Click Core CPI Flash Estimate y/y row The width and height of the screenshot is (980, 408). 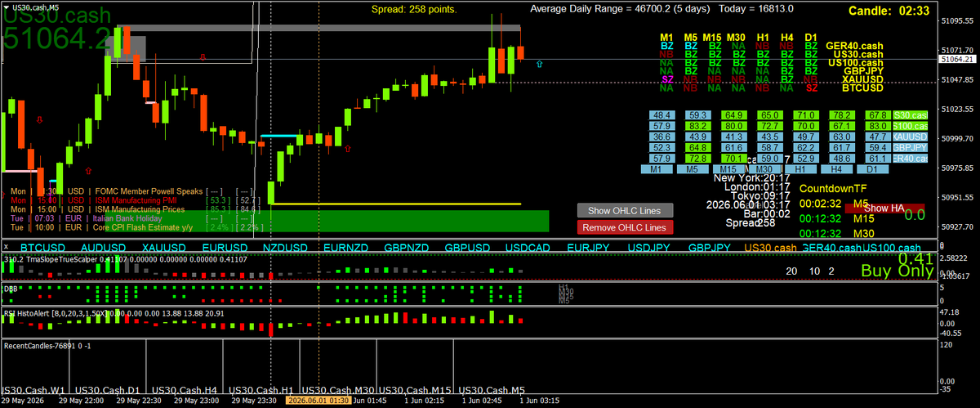click(x=135, y=227)
